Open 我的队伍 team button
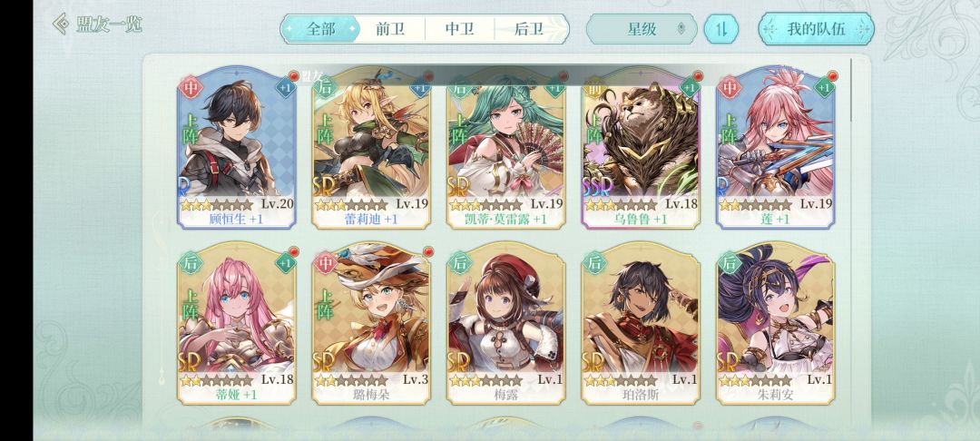 [x=816, y=29]
